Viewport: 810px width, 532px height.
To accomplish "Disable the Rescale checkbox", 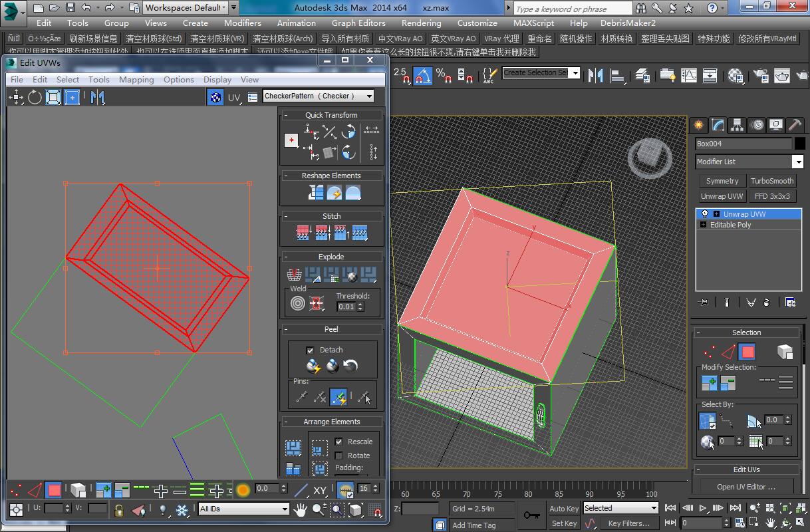I will point(339,442).
